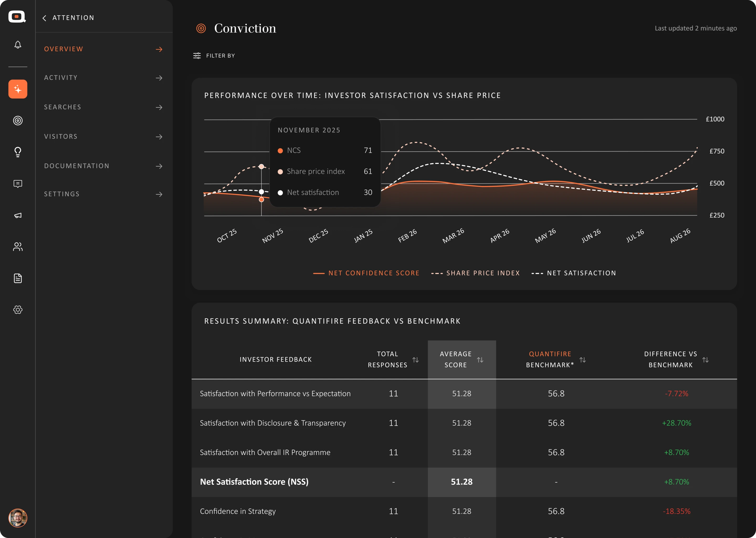Open the notifications bell icon

(18, 45)
